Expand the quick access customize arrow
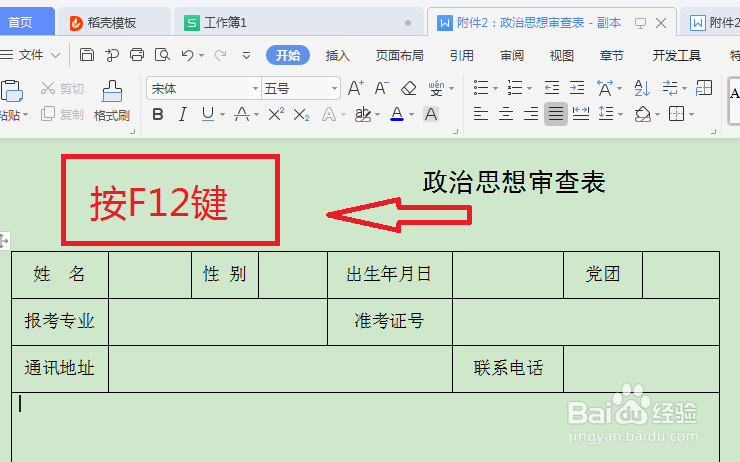740x462 pixels. point(246,56)
